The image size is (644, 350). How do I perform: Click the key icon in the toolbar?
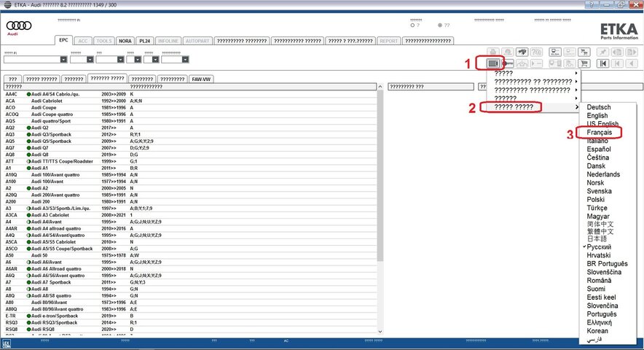508,63
